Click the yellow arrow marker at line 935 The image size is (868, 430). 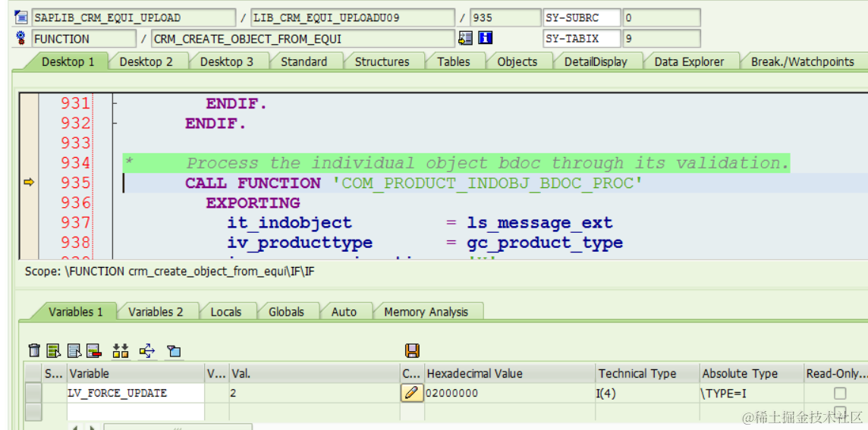tap(29, 182)
